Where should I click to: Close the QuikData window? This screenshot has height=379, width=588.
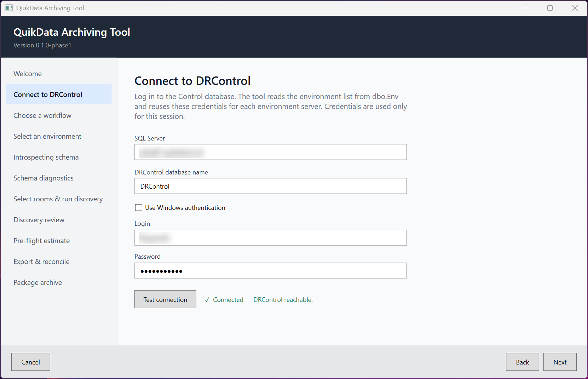(575, 8)
